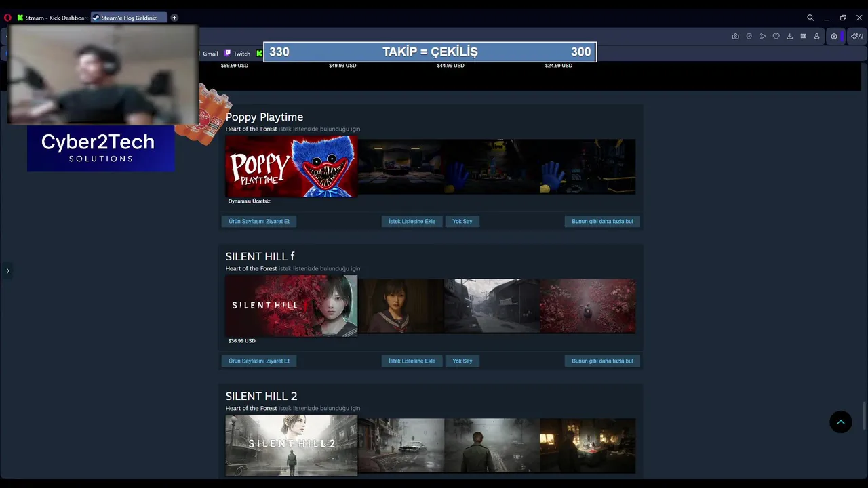Open the SILENT HILL 2 title link

coord(261,396)
